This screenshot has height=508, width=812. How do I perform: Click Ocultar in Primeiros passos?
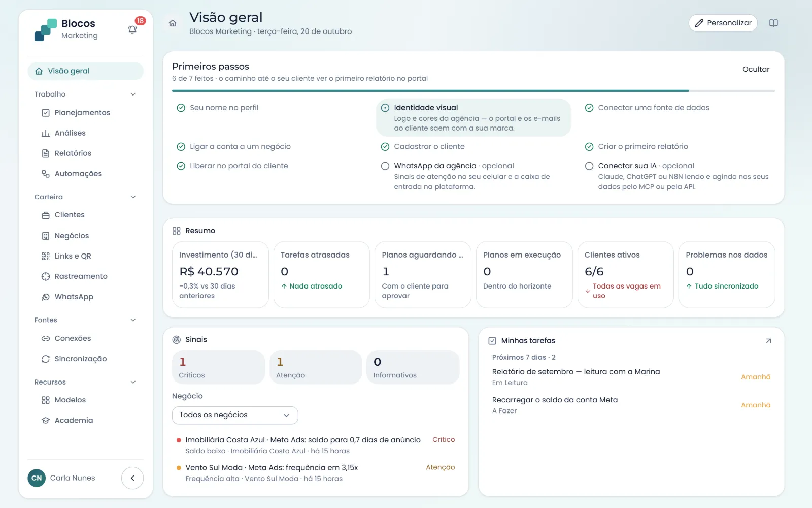pyautogui.click(x=756, y=69)
